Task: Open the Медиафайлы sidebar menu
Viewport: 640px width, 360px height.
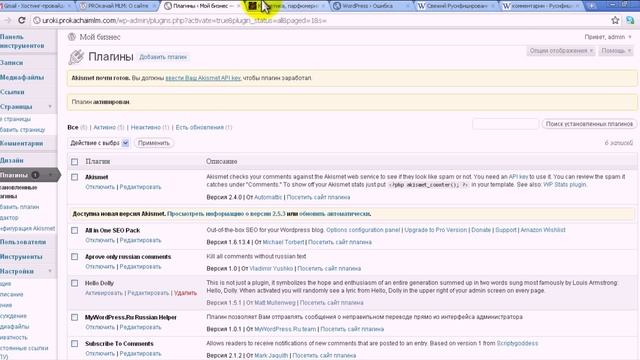Action: 22,77
